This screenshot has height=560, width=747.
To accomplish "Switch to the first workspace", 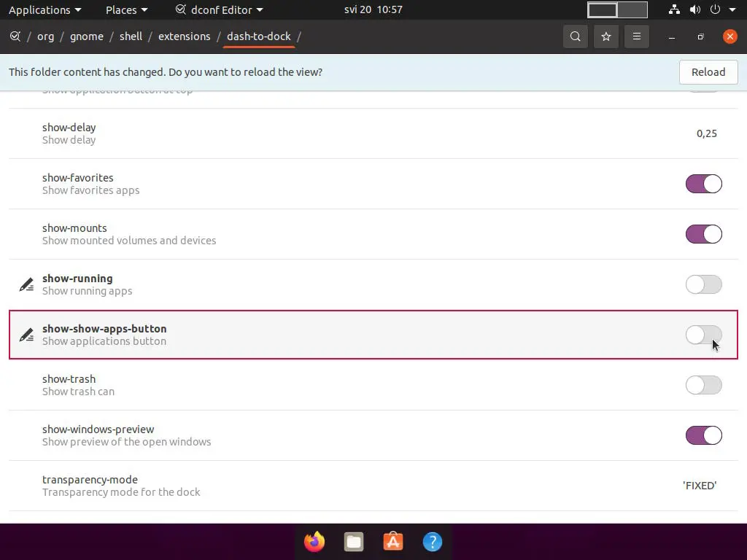I will [602, 9].
